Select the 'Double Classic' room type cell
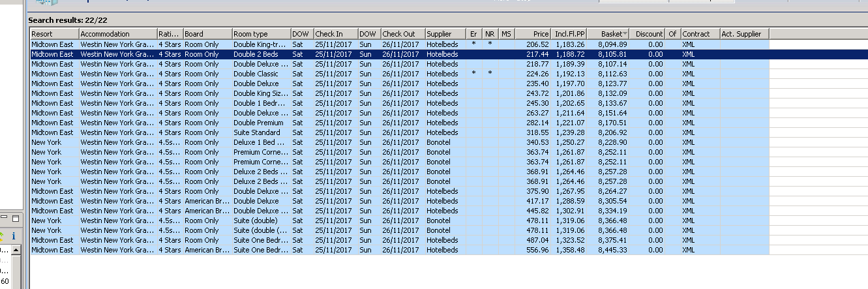868x289 pixels. coord(262,74)
